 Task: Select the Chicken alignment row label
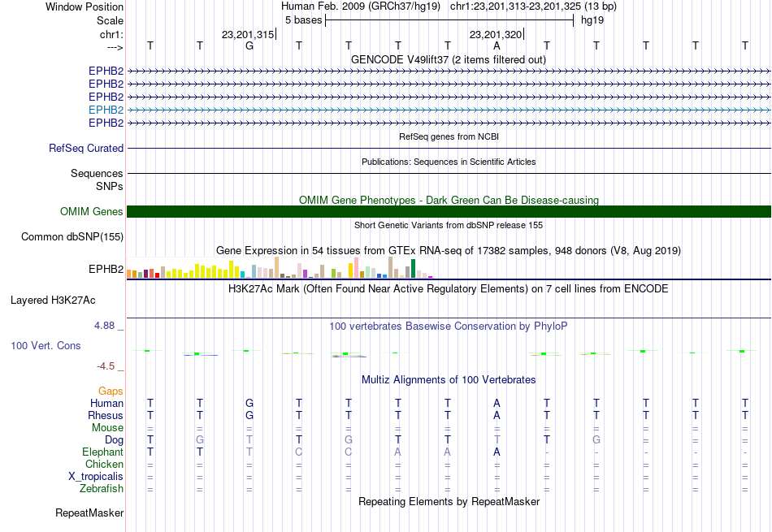104,464
